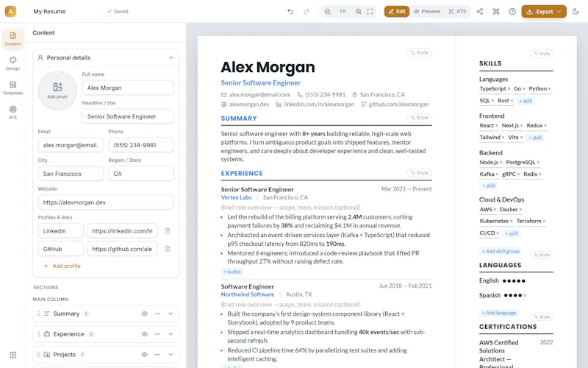Zoom out the resume preview
Image resolution: width=588 pixels, height=368 pixels.
pyautogui.click(x=327, y=12)
